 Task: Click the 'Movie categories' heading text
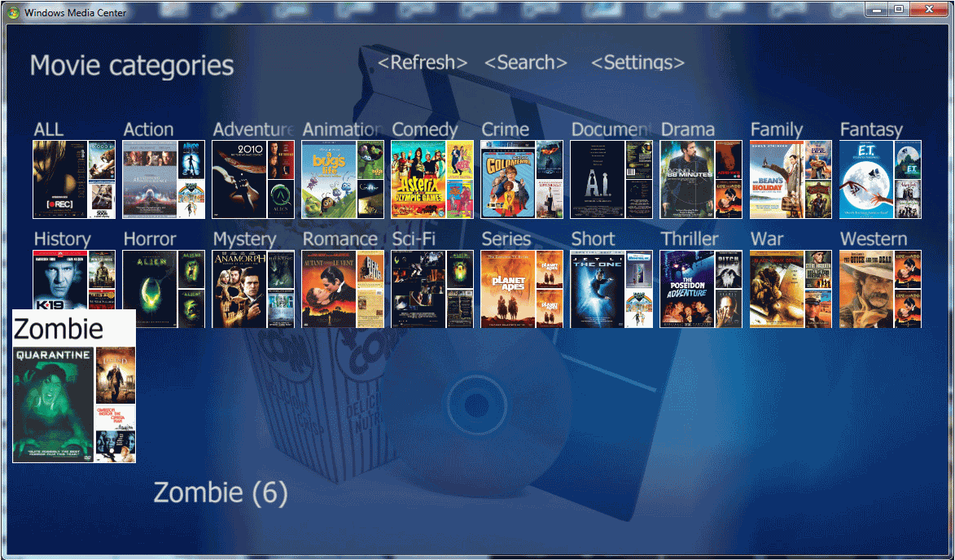point(132,65)
